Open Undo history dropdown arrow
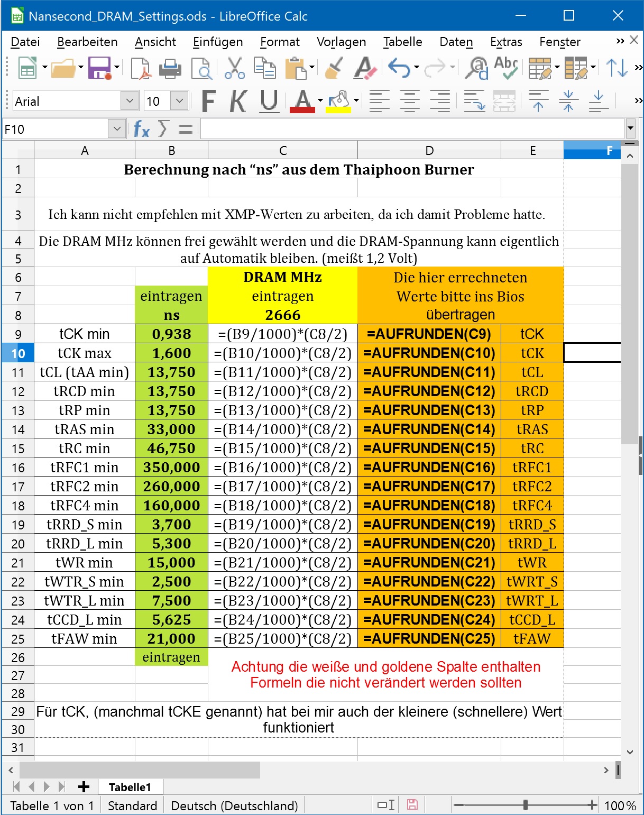 click(417, 68)
